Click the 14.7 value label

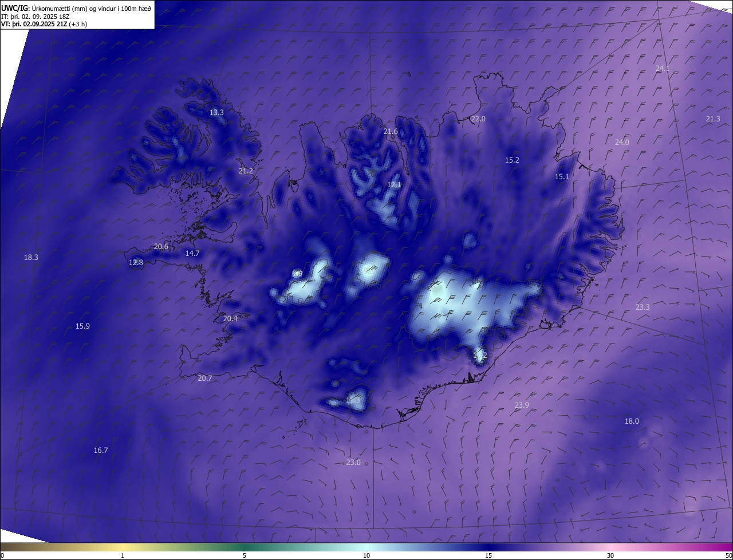point(192,253)
